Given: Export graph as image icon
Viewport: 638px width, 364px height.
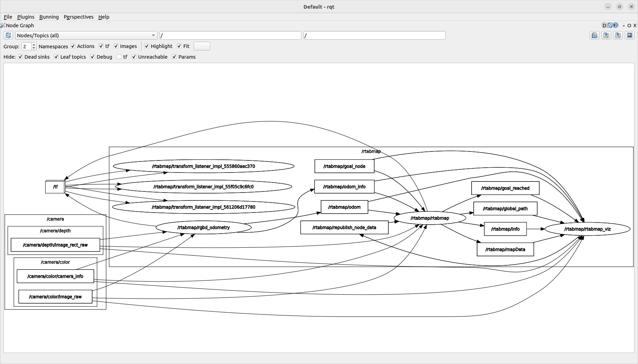Looking at the screenshot, I should click(629, 35).
